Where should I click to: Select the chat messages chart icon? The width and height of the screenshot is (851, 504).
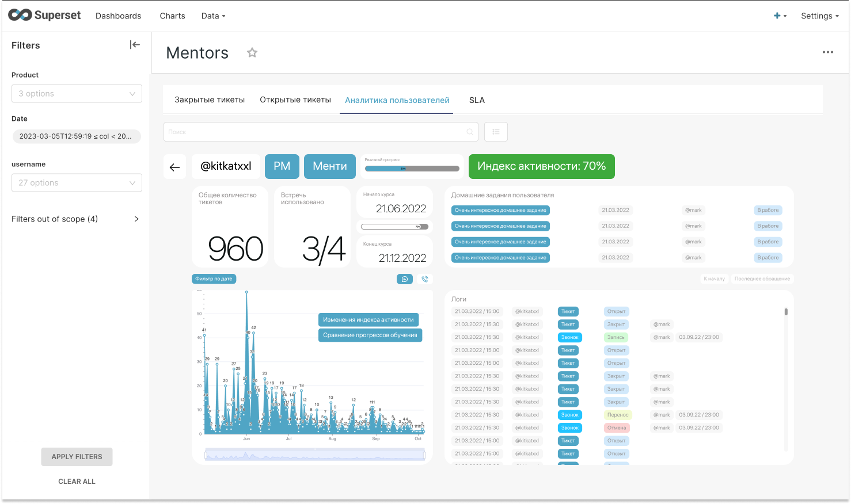click(x=405, y=279)
